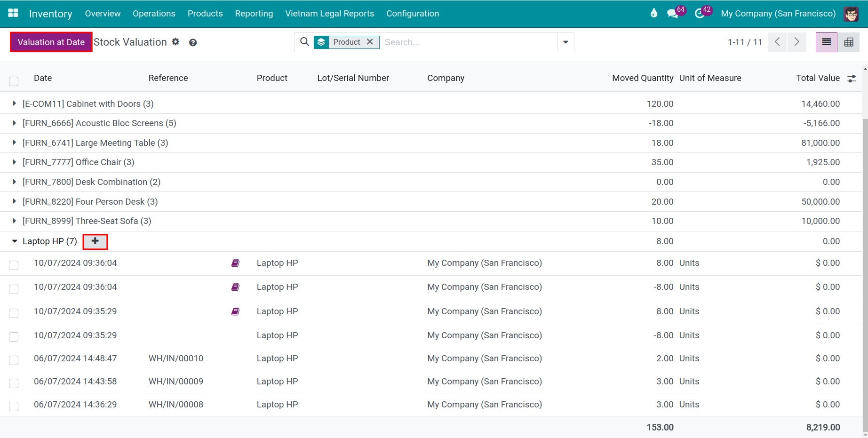The height and width of the screenshot is (438, 868).
Task: Remove the Product group-by filter with X
Action: pos(370,42)
